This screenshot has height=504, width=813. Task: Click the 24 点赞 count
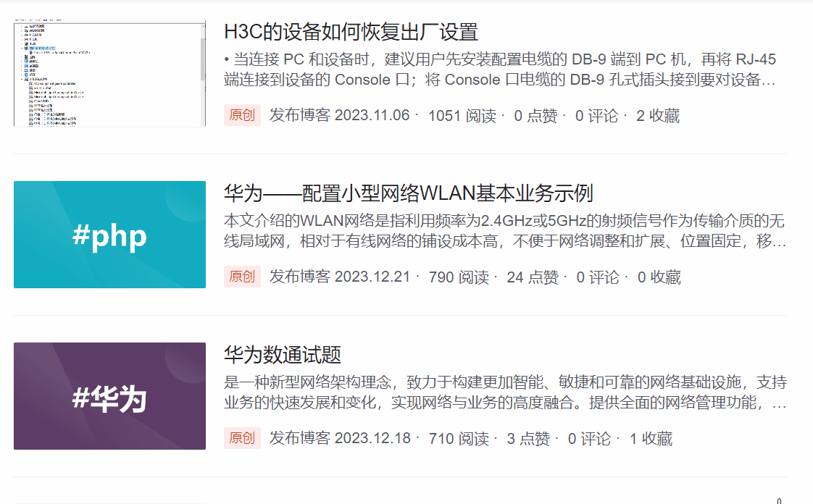click(533, 277)
